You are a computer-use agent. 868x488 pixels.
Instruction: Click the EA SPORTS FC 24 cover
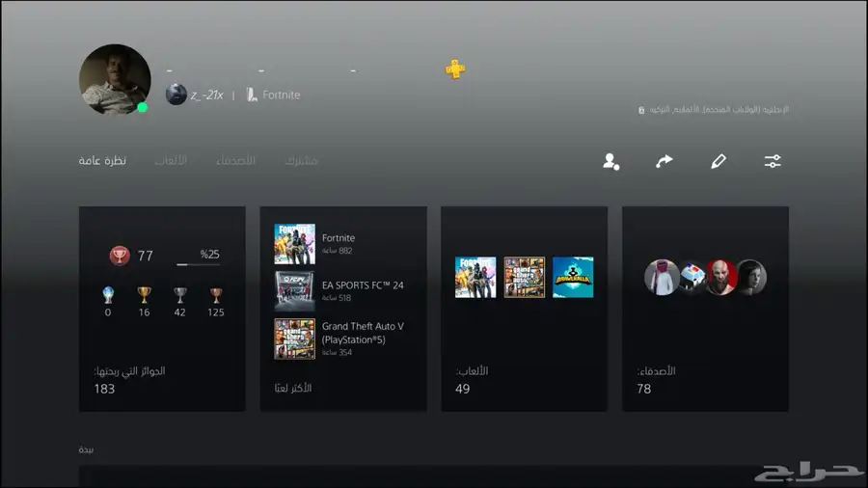point(294,291)
